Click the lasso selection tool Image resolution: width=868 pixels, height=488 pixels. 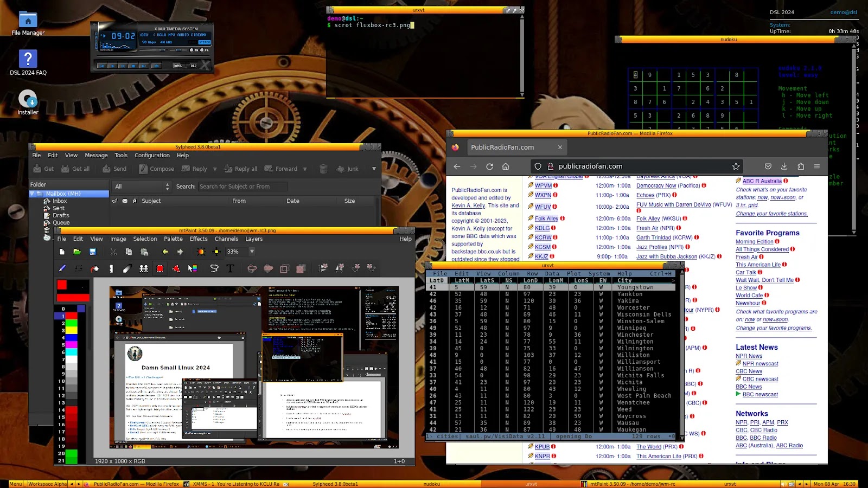click(x=214, y=268)
